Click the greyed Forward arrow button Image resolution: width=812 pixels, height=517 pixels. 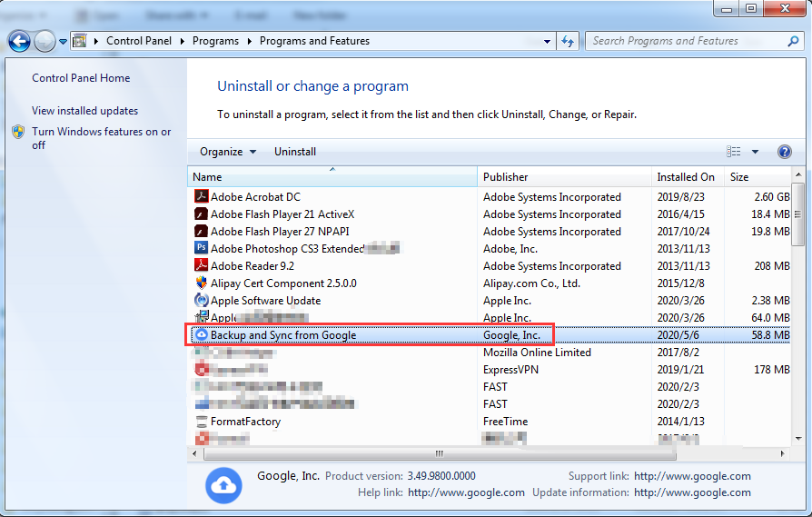[x=45, y=41]
